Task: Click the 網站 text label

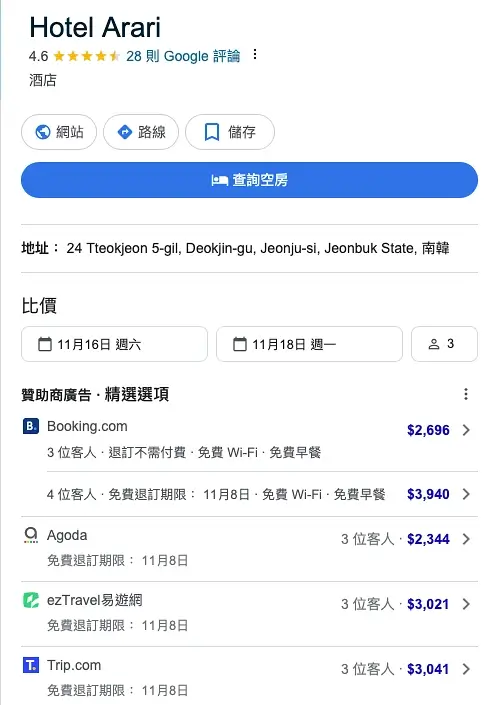Action: (70, 132)
